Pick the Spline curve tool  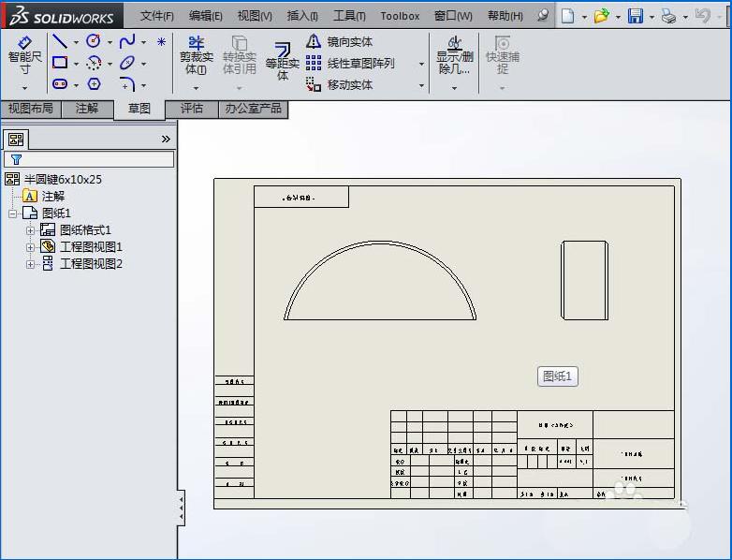[x=126, y=41]
